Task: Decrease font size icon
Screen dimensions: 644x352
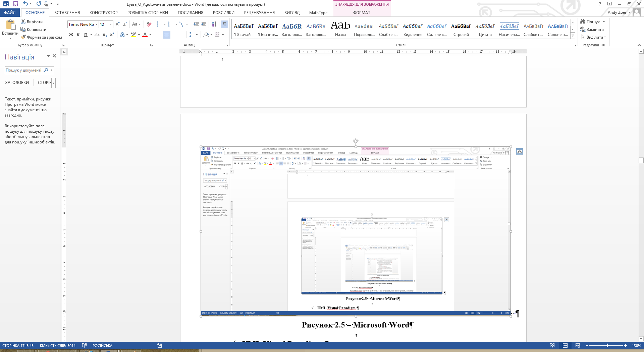Action: coord(125,24)
